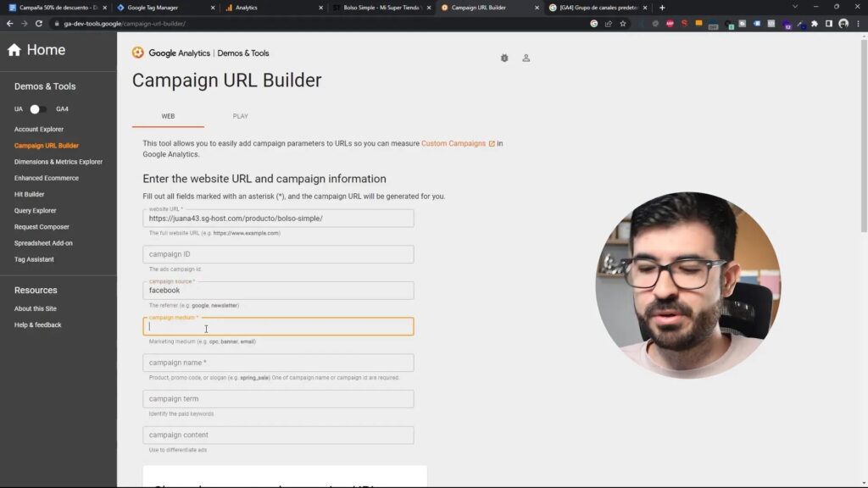Open Help & feedback in the sidebar

[37, 324]
